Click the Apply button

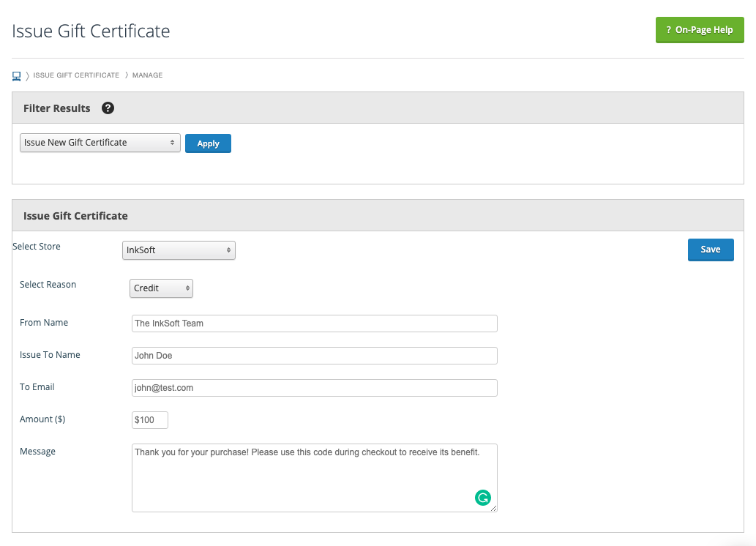click(x=208, y=143)
